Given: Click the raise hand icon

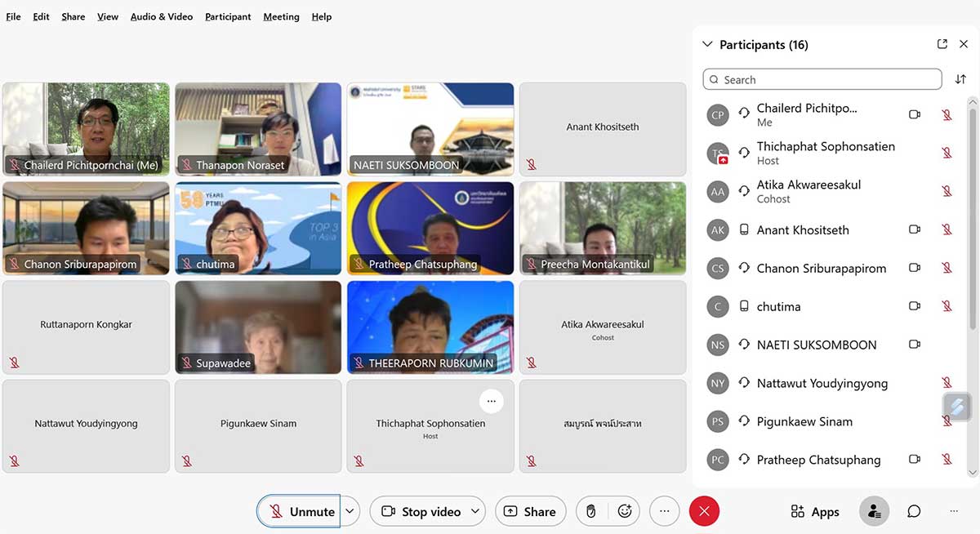Looking at the screenshot, I should point(591,511).
